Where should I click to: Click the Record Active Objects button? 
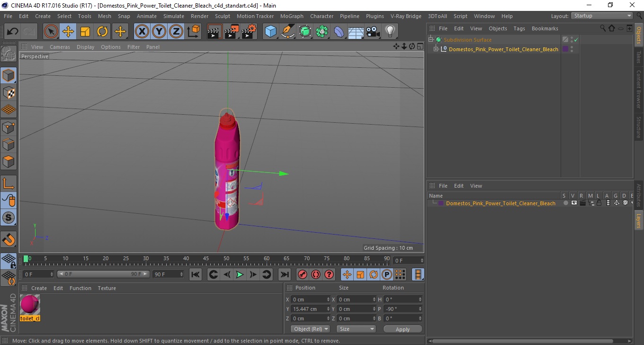click(x=303, y=274)
